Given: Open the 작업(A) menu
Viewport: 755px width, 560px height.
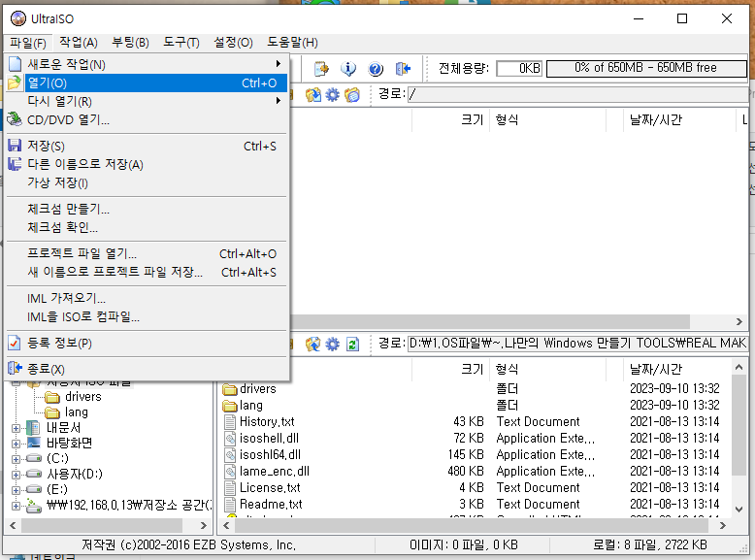Looking at the screenshot, I should click(x=79, y=43).
